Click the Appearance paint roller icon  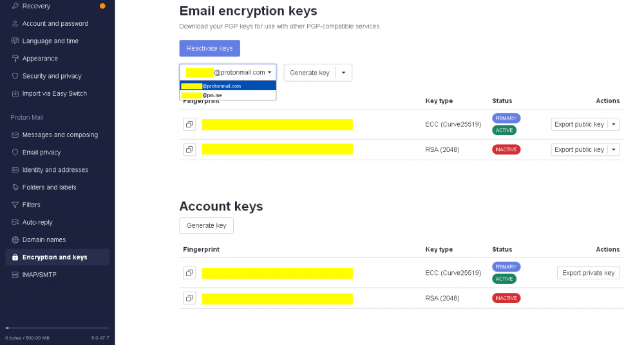point(15,59)
